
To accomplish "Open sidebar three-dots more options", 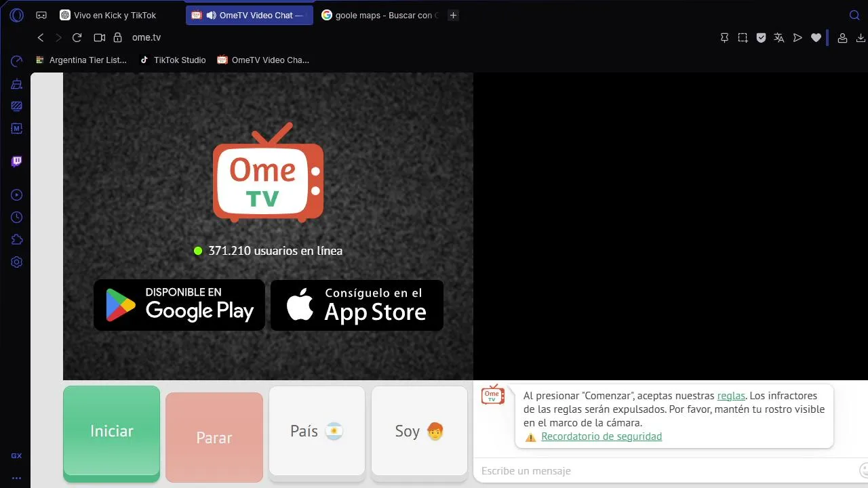I will (x=17, y=478).
